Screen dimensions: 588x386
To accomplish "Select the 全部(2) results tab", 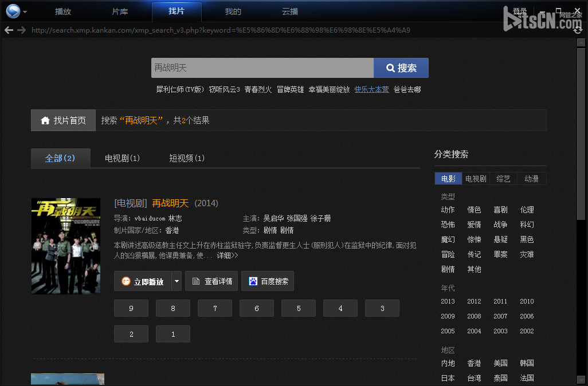I will pos(60,158).
